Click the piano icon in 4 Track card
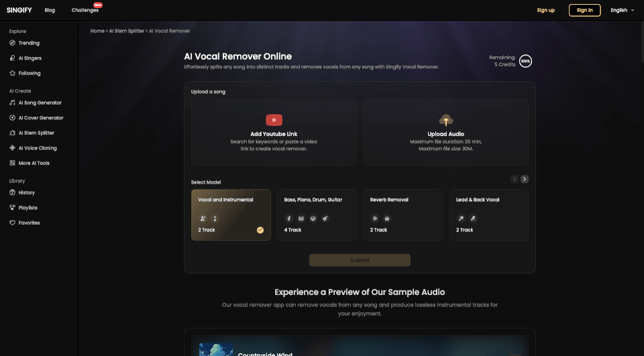This screenshot has width=644, height=356. (301, 219)
